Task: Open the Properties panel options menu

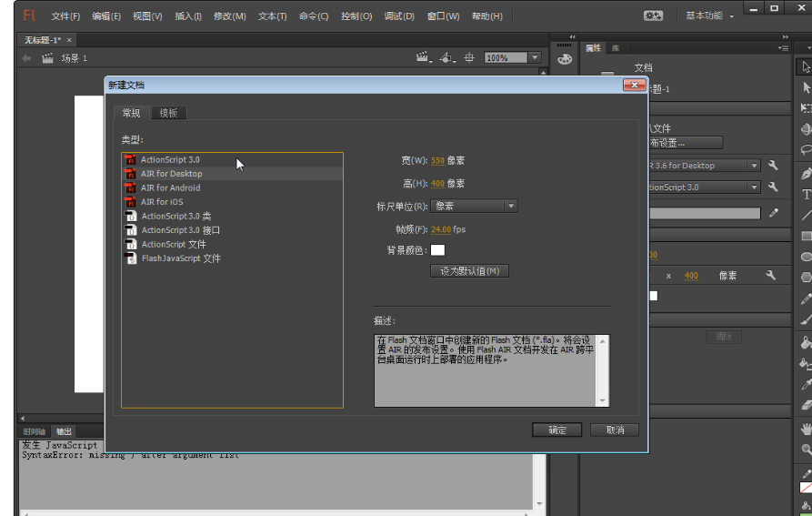Action: pos(783,48)
